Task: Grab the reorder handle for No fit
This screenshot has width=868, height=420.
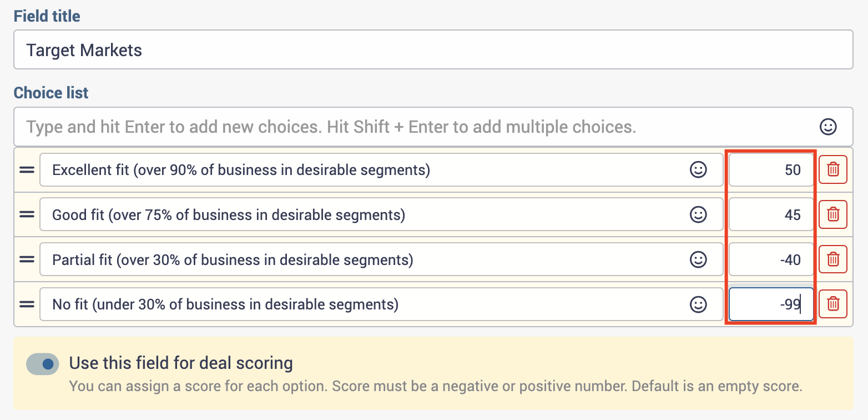Action: click(27, 304)
